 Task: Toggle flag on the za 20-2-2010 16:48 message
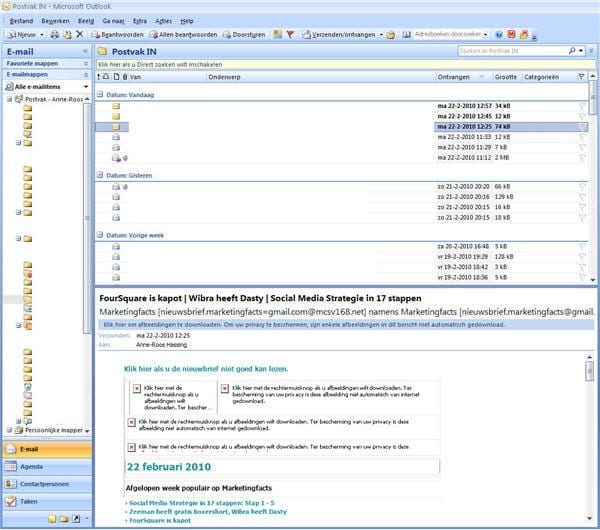[x=582, y=246]
